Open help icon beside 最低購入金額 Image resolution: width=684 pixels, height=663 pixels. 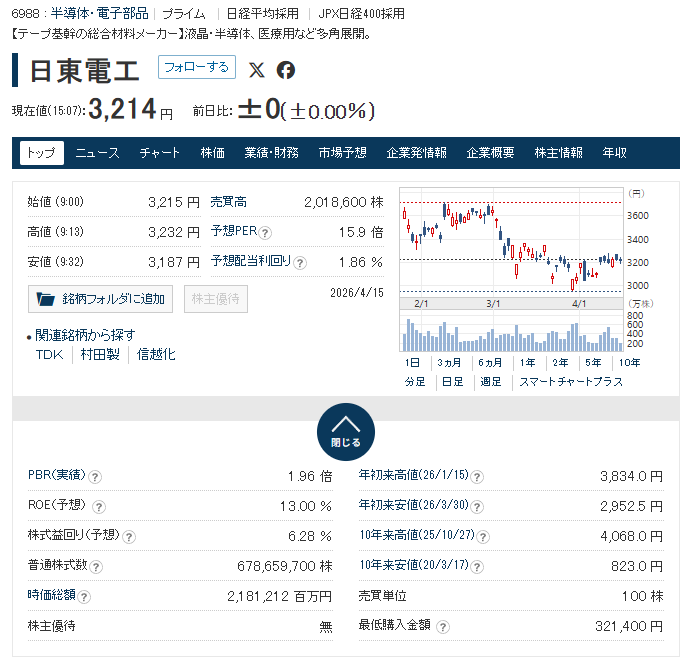443,627
